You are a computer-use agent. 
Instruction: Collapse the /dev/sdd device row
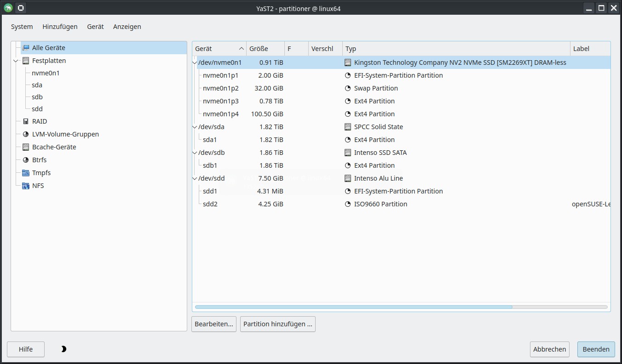pos(195,178)
